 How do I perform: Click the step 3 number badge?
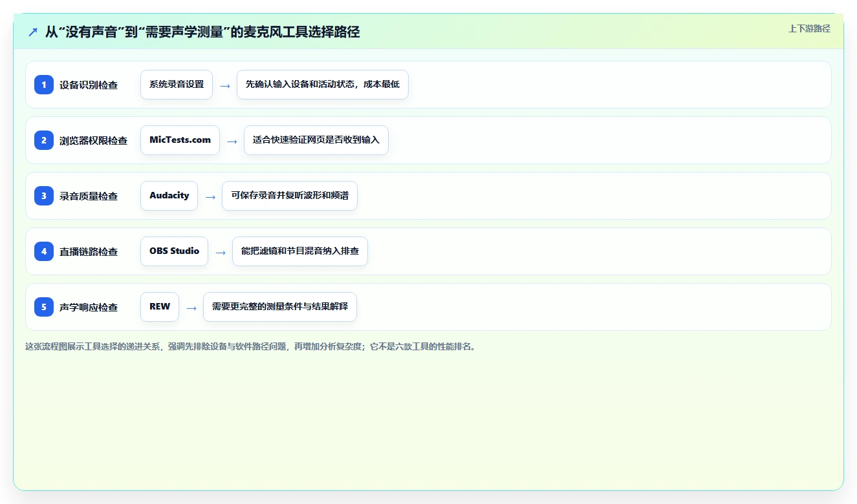click(x=44, y=196)
